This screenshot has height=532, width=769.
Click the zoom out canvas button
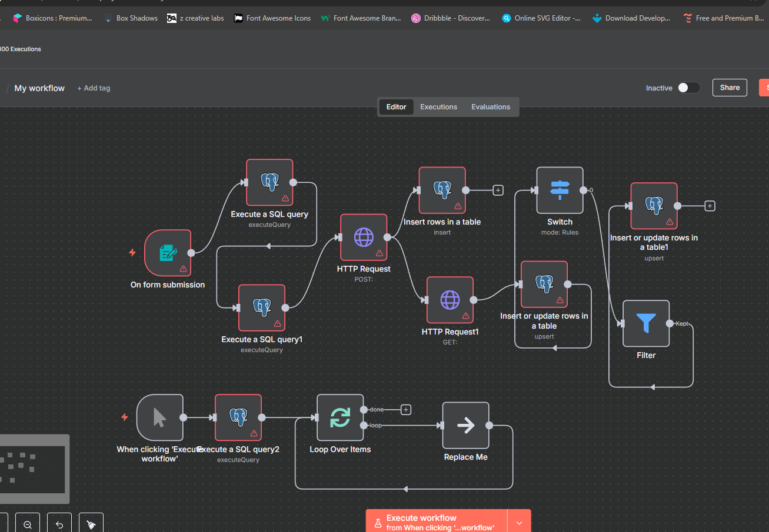pyautogui.click(x=28, y=524)
